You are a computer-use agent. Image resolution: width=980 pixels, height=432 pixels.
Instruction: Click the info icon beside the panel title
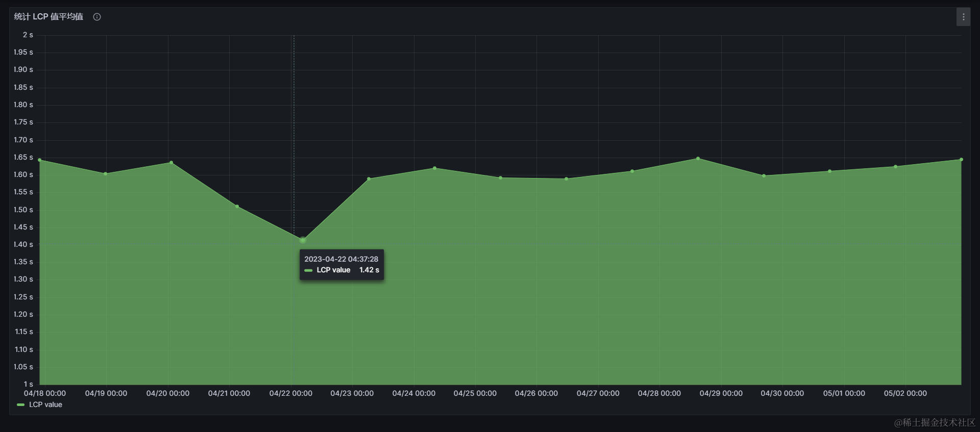(x=97, y=17)
